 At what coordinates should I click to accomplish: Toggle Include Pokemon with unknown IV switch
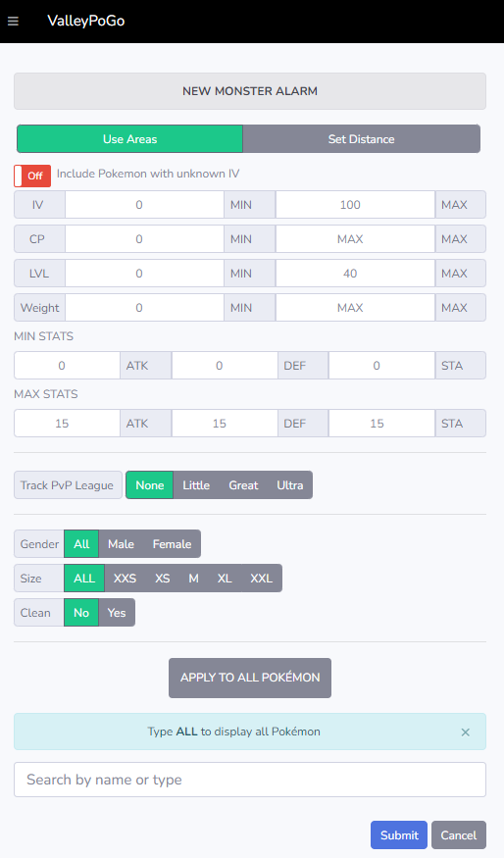(x=32, y=176)
